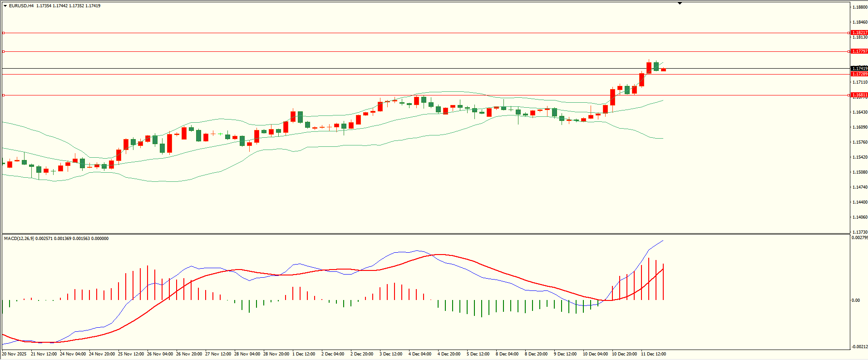Click right anchor handle of 1.18217 line
The width and height of the screenshot is (868, 360).
[x=849, y=33]
